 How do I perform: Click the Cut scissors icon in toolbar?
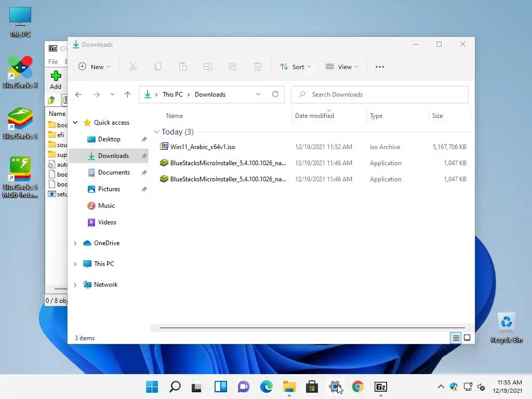(132, 67)
